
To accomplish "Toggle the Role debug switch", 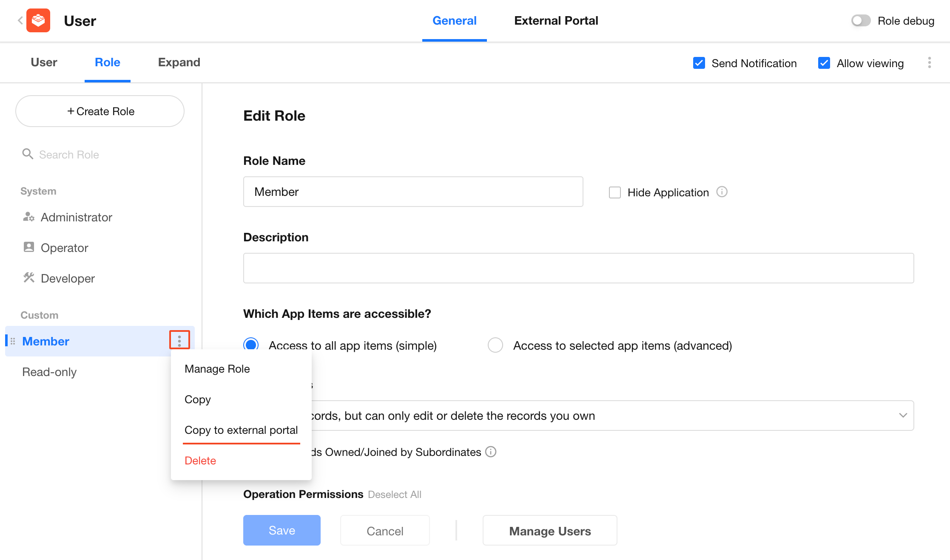I will [861, 21].
